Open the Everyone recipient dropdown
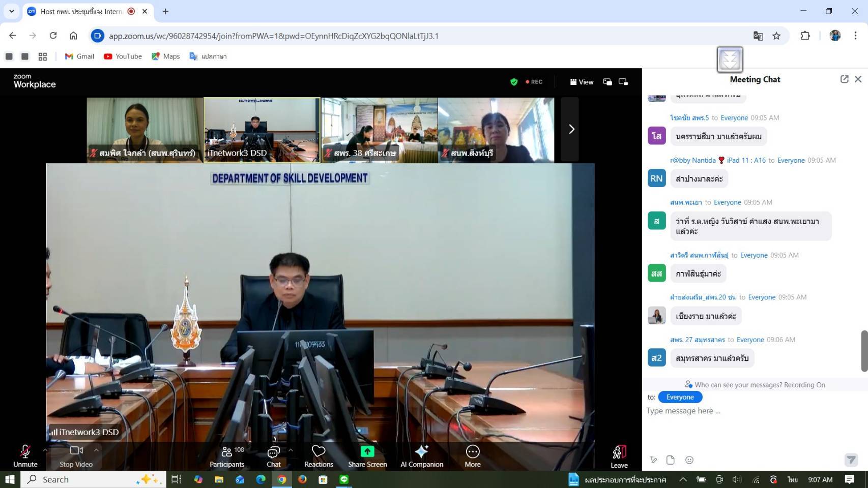Screen dimensions: 868x488 (x=680, y=397)
